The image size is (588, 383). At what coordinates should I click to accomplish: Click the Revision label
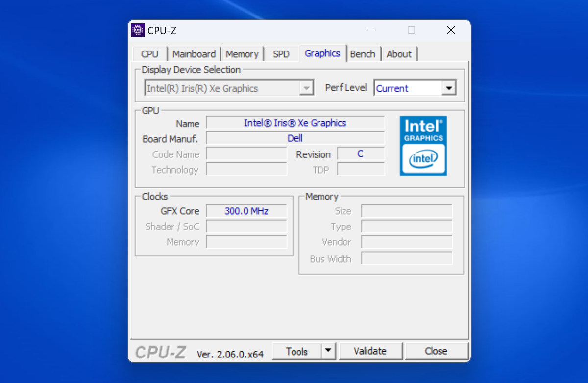coord(313,154)
